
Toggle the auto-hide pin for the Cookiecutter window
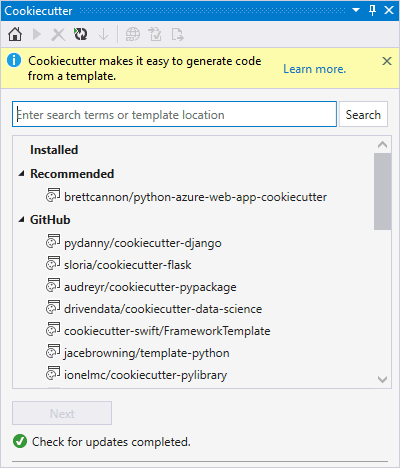click(373, 10)
